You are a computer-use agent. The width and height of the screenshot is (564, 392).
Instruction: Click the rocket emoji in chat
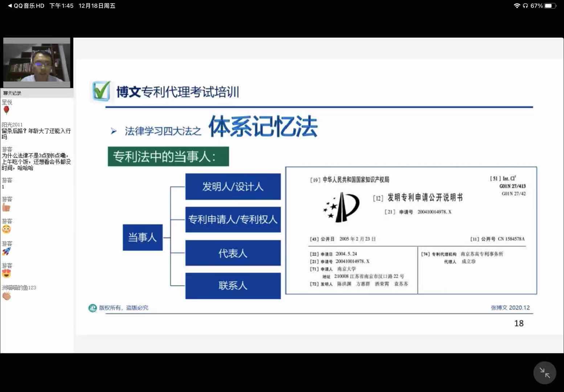(x=6, y=251)
